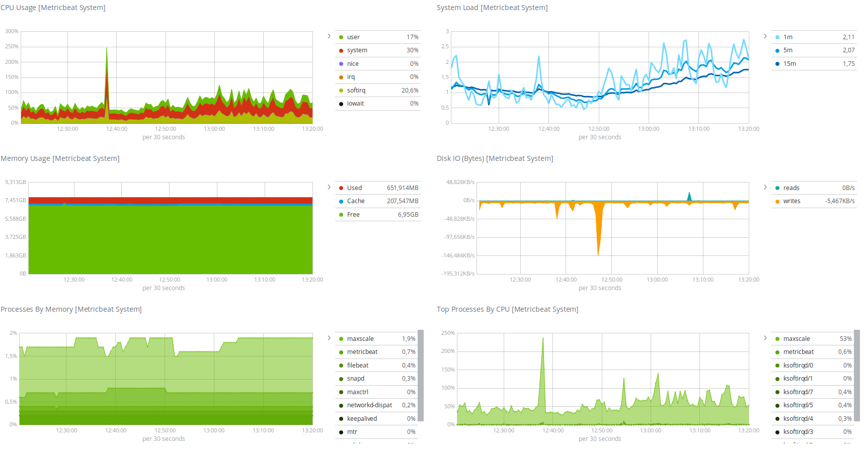Collapse the System Load legend chevron
Image resolution: width=868 pixels, height=453 pixels.
coord(765,36)
